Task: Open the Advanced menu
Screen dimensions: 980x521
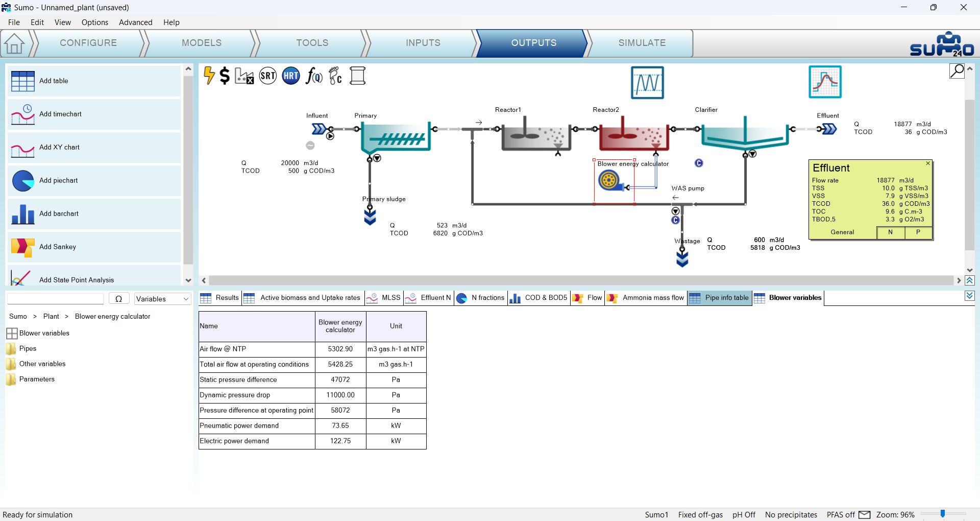Action: pyautogui.click(x=135, y=22)
